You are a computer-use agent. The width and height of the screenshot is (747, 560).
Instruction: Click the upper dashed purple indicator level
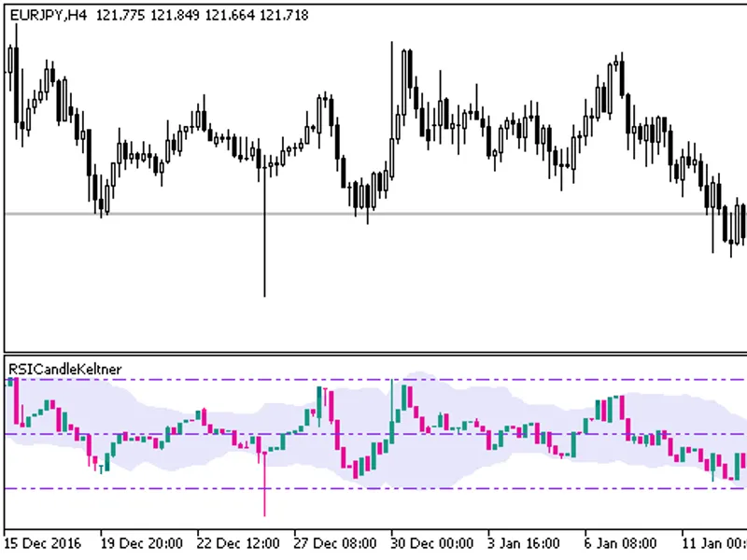tap(375, 380)
